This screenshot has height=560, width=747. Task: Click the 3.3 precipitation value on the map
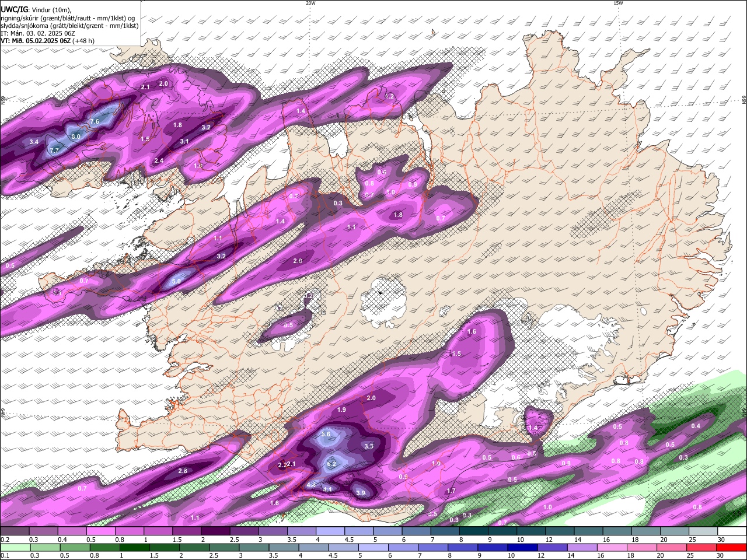369,446
